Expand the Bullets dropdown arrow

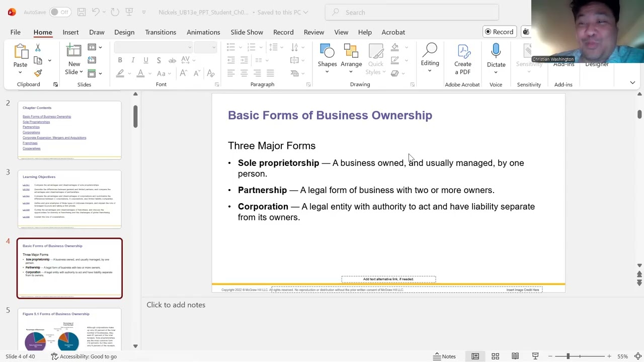pyautogui.click(x=239, y=47)
